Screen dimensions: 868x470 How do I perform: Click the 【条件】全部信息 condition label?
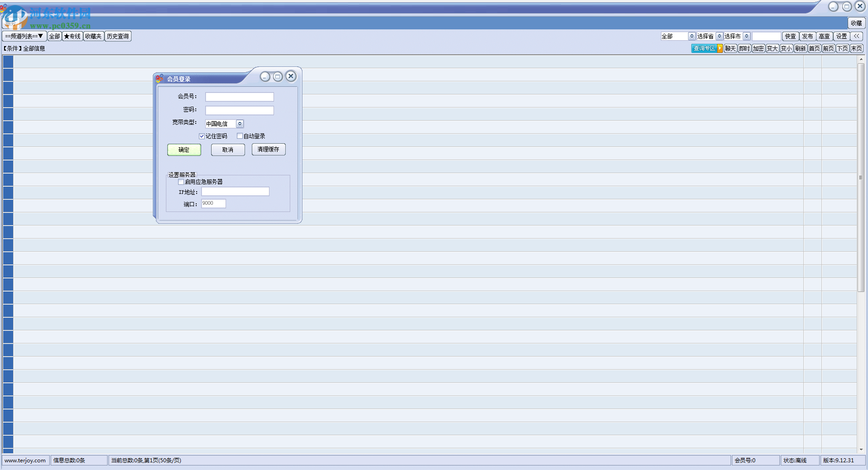coord(24,48)
